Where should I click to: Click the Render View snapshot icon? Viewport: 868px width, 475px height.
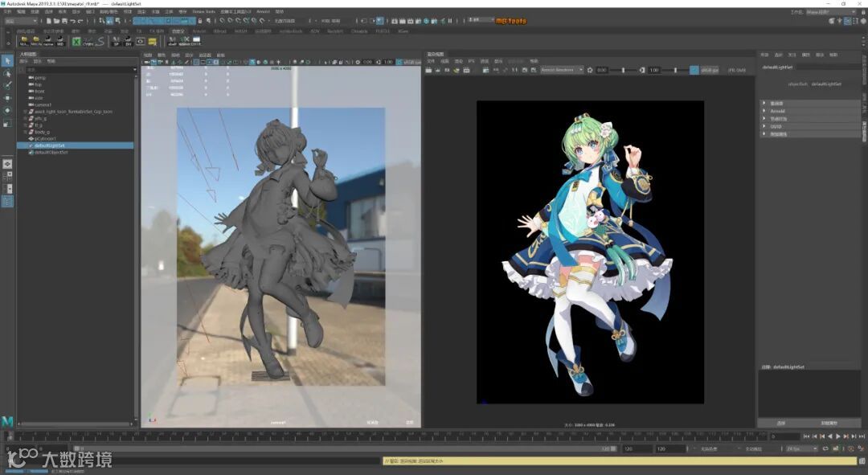pyautogui.click(x=447, y=70)
